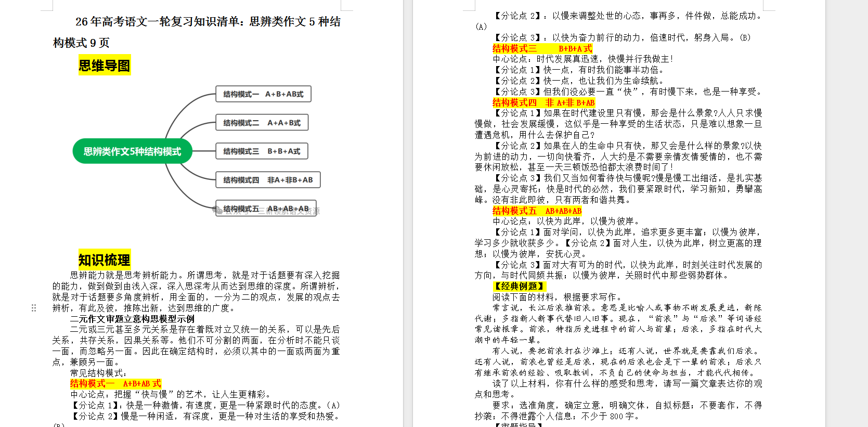Click the paragraph drag handle in left margin

click(34, 308)
